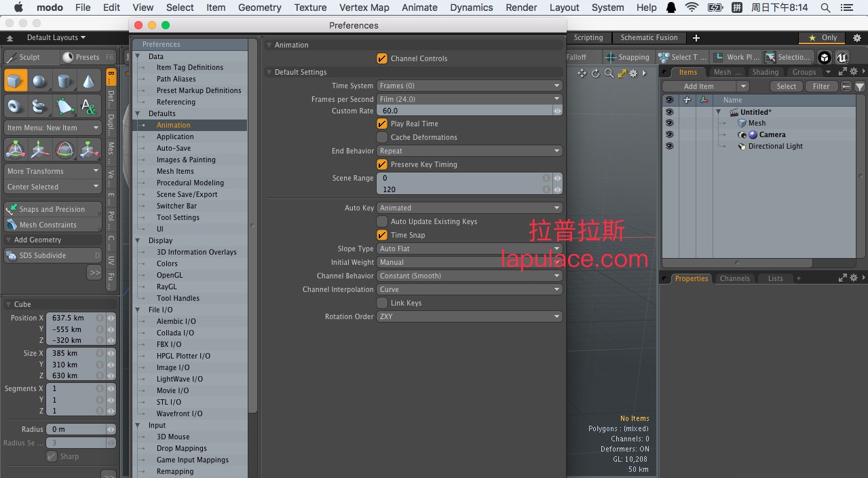Open the viewport settings gear
868x478 pixels.
tap(633, 73)
